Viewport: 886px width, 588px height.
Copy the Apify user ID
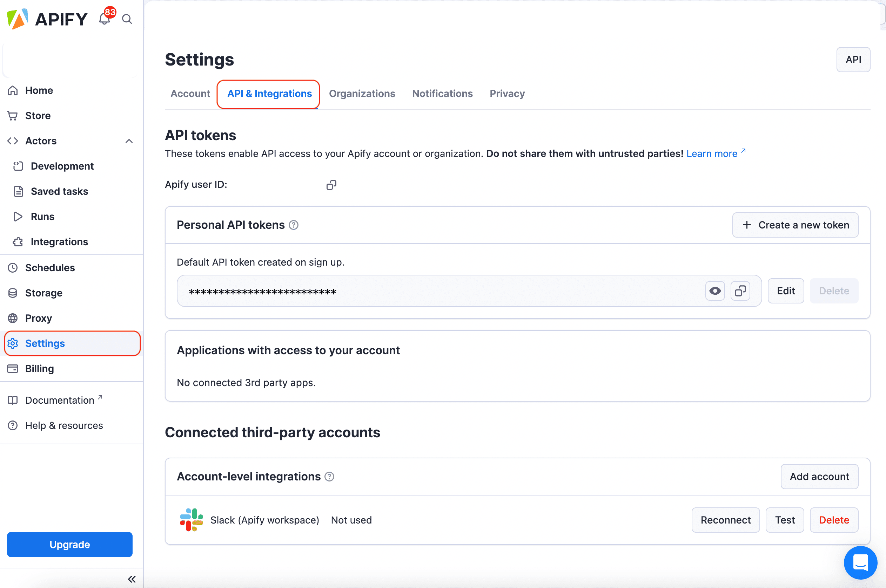pos(331,185)
